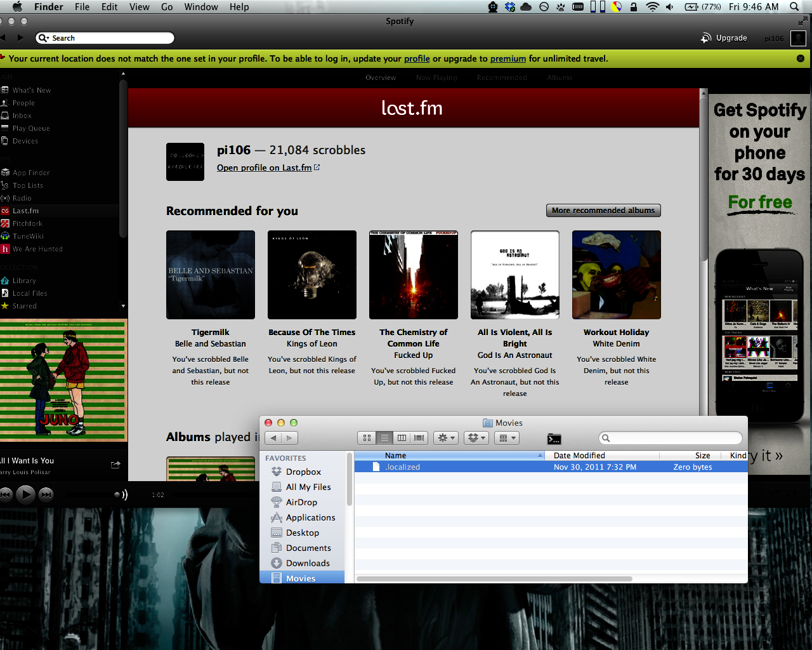
Task: Open the Tigermilk album cover
Action: pyautogui.click(x=211, y=275)
